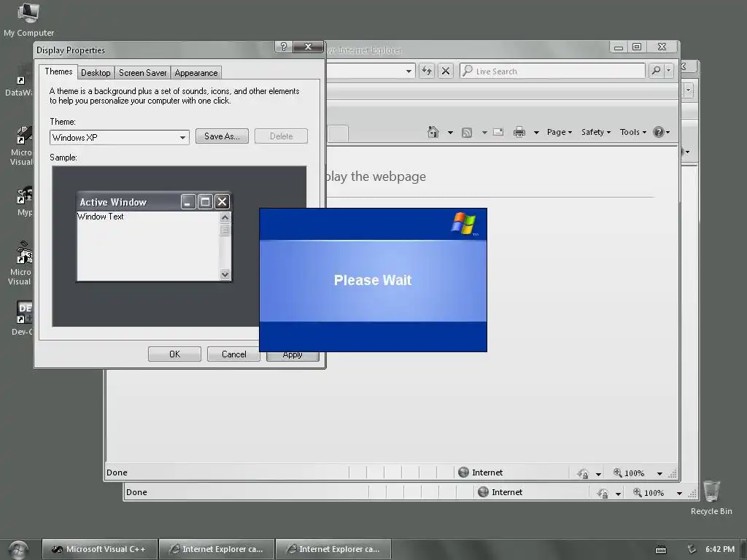Expand the Home button dropdown arrow

(450, 133)
